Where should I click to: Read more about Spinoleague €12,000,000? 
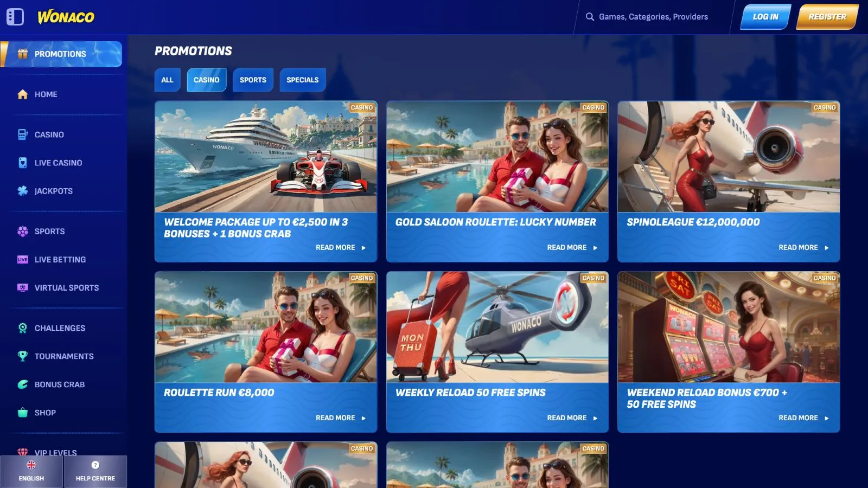(803, 247)
